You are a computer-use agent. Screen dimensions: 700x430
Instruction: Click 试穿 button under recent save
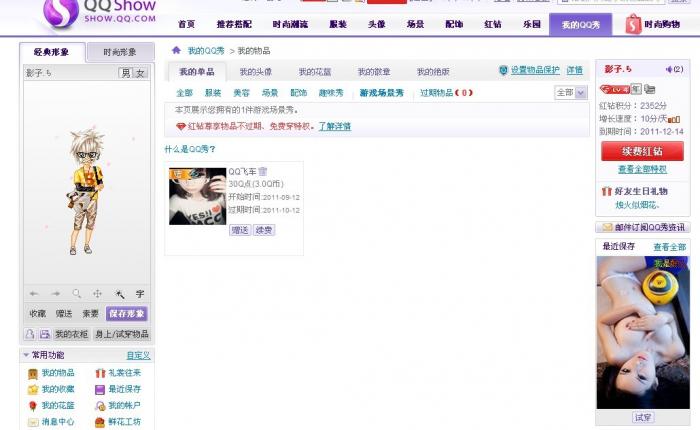pos(643,417)
